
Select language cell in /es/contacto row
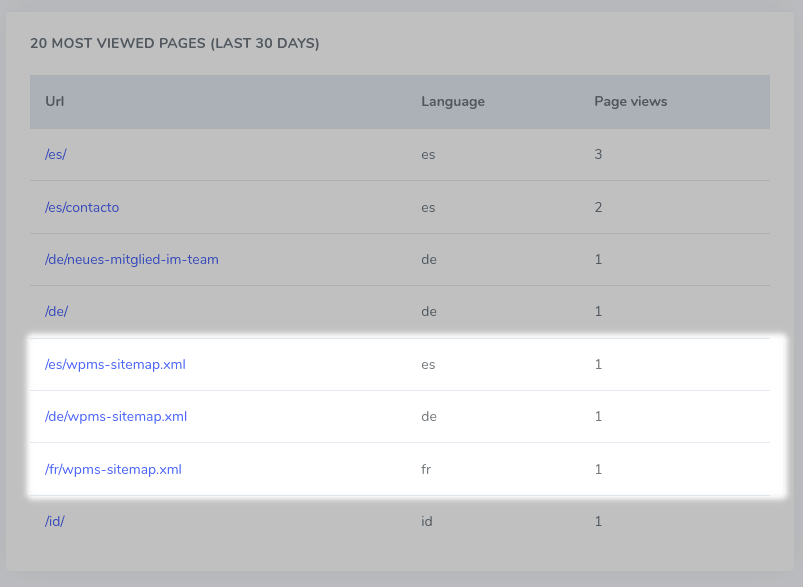[428, 207]
